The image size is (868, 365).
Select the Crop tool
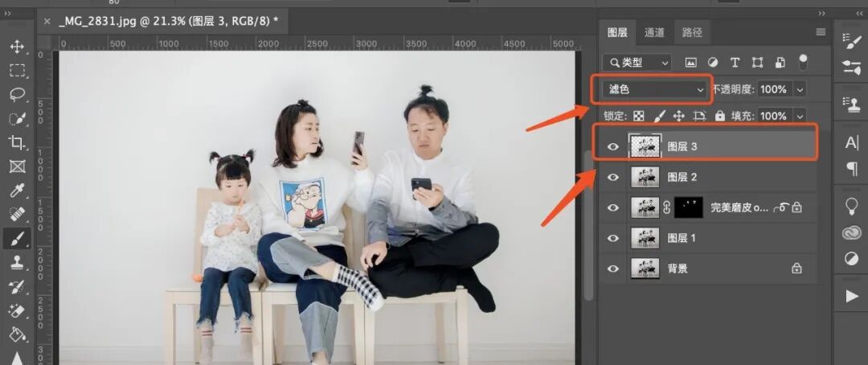click(x=17, y=142)
